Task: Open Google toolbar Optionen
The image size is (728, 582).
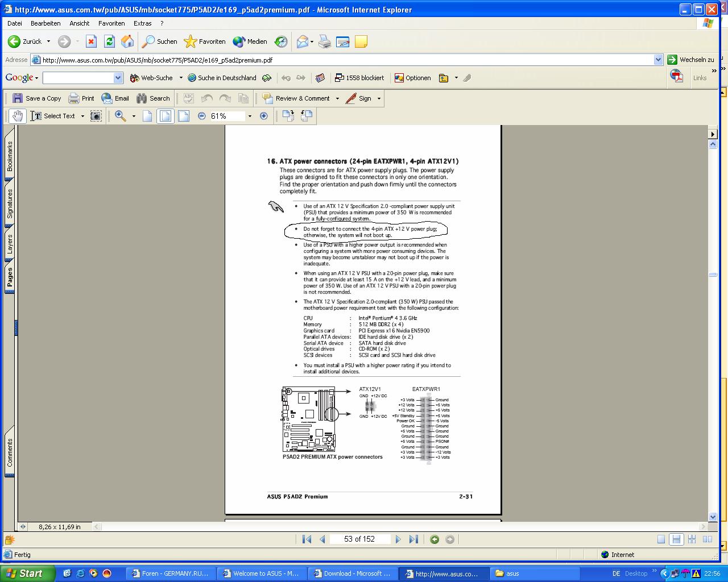Action: [412, 78]
